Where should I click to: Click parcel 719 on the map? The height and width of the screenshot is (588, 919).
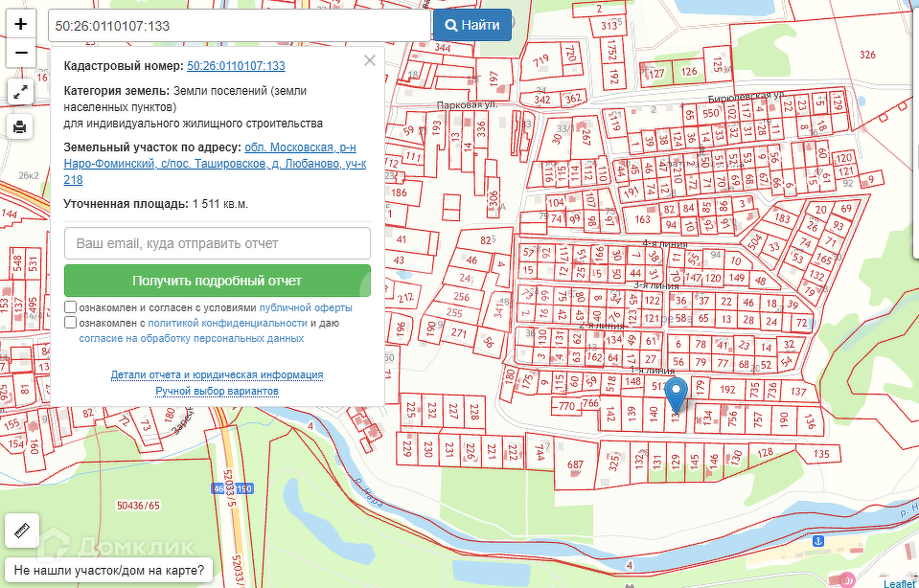(540, 59)
